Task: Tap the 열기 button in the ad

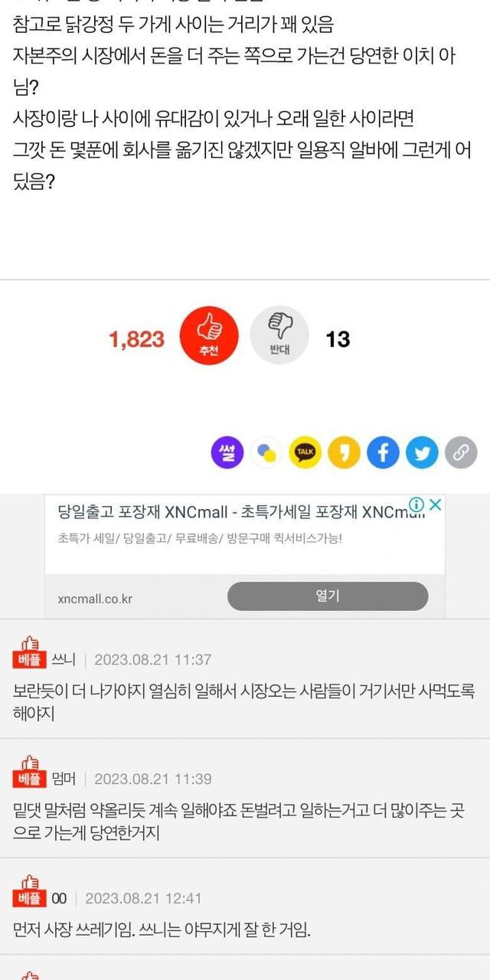Action: (x=328, y=596)
